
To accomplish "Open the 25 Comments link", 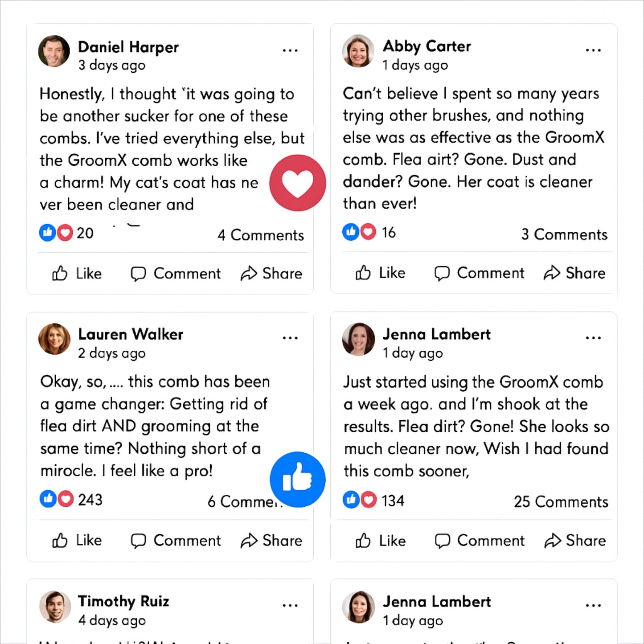I will point(561,502).
